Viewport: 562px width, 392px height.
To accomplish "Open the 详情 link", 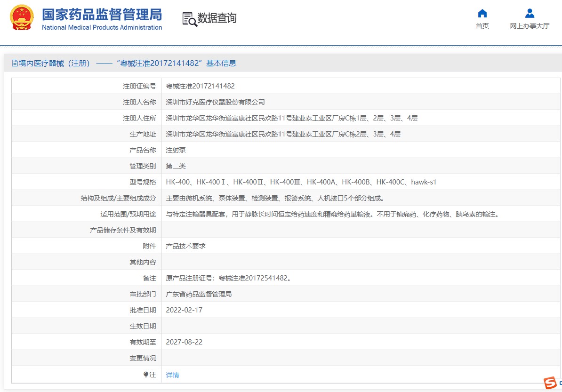I will point(172,375).
